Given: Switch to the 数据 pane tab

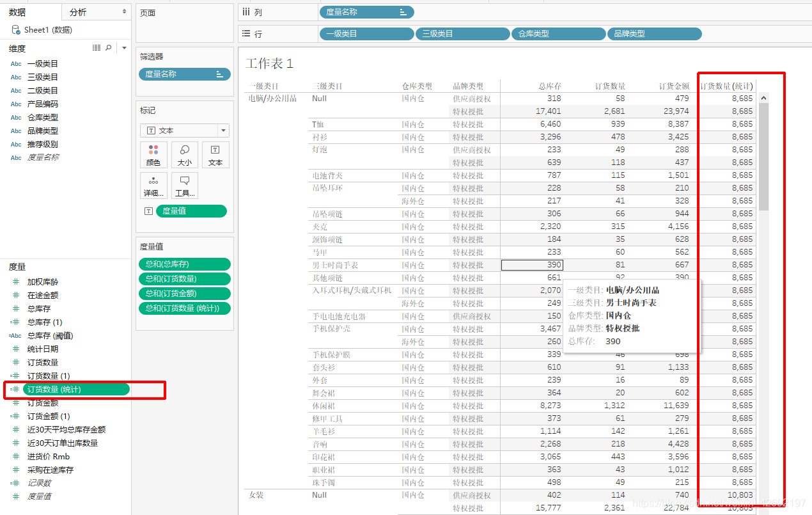Looking at the screenshot, I should 17,12.
